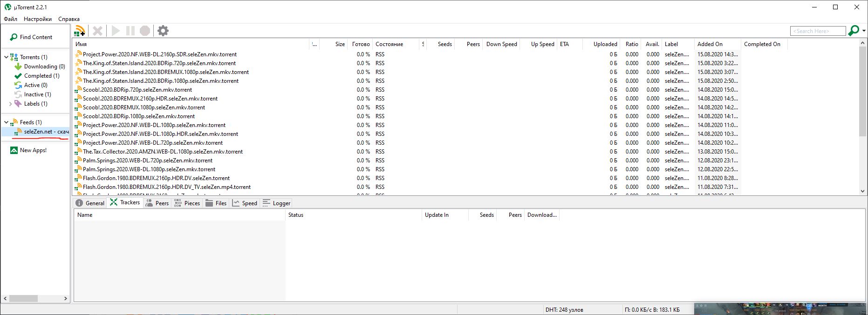The image size is (868, 315).
Task: Select the Completed (1) category
Action: point(41,76)
